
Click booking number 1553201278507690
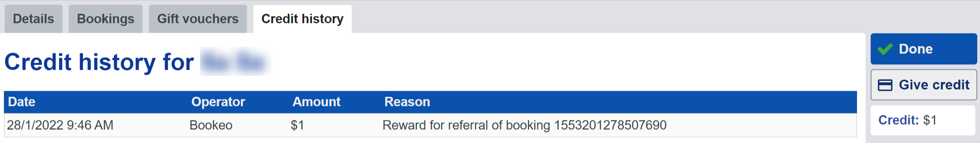(x=611, y=125)
